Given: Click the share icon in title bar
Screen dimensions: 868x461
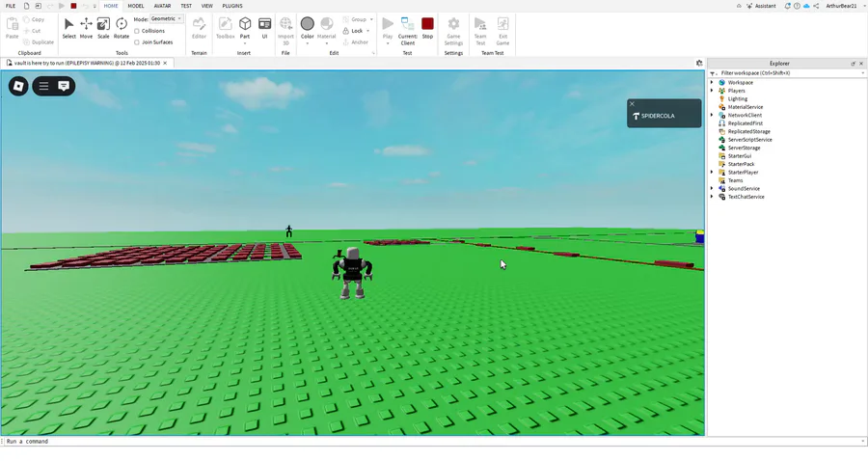Looking at the screenshot, I should pos(816,6).
